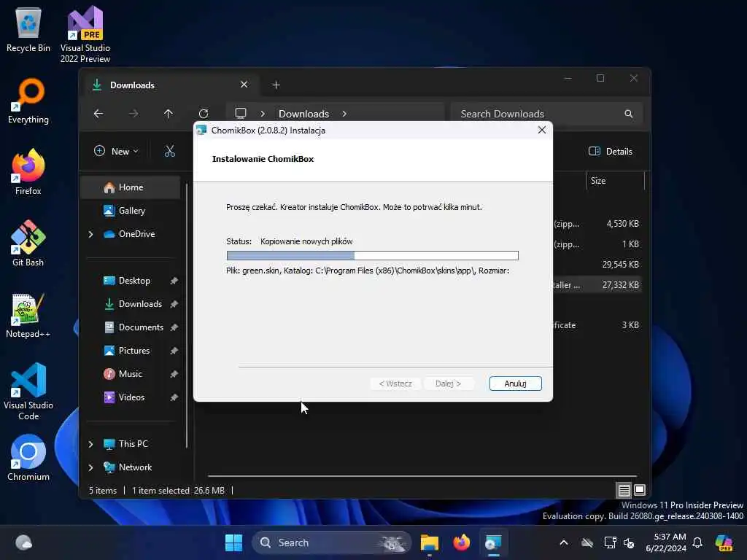Add a new Explorer tab
The height and width of the screenshot is (560, 747).
point(276,85)
